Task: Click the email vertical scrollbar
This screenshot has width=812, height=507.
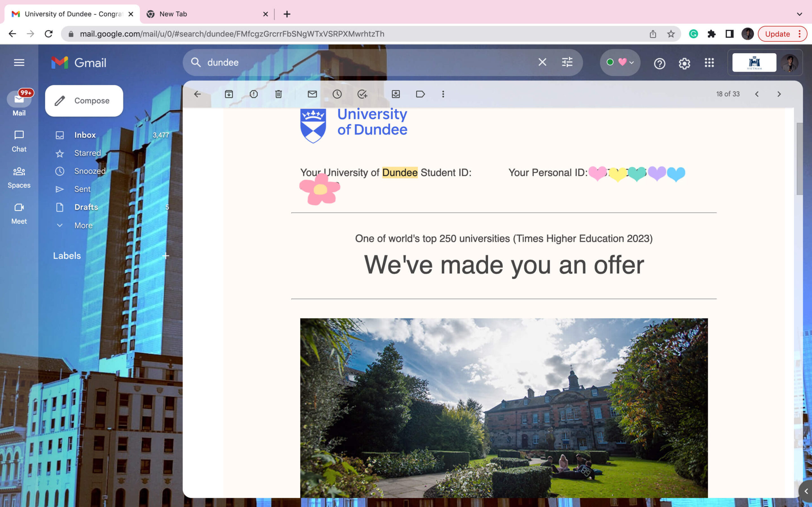Action: pos(800,159)
